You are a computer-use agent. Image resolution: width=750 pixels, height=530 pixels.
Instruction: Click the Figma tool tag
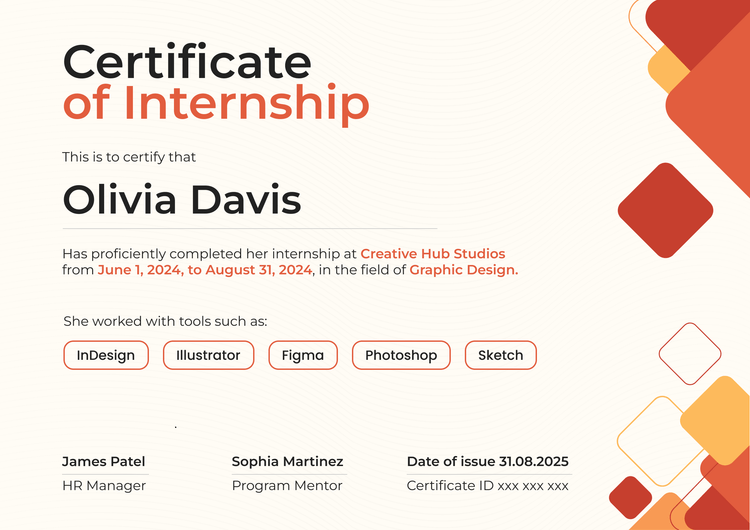(x=303, y=355)
